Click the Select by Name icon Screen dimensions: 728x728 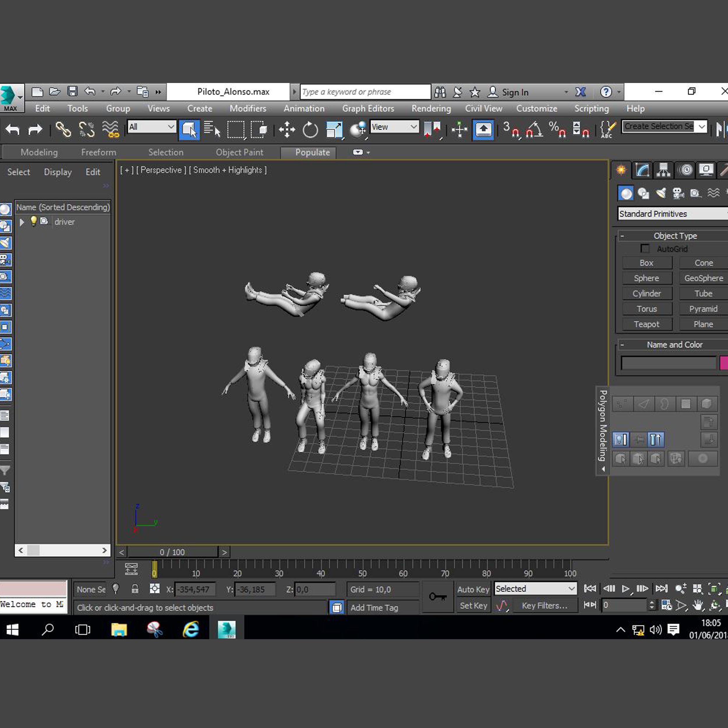pos(212,130)
